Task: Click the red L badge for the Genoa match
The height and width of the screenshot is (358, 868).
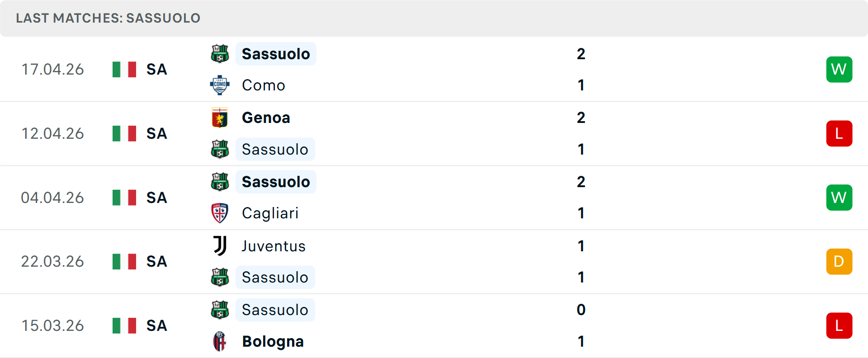Action: click(839, 133)
